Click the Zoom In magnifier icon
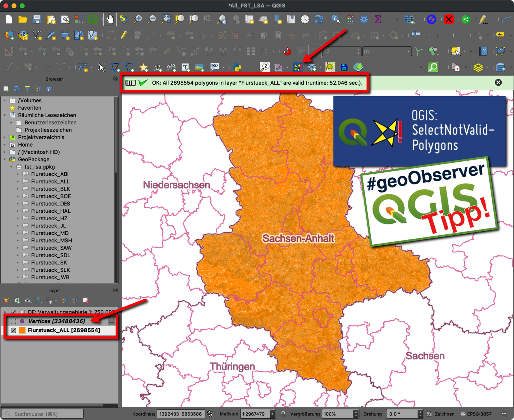 pyautogui.click(x=138, y=20)
